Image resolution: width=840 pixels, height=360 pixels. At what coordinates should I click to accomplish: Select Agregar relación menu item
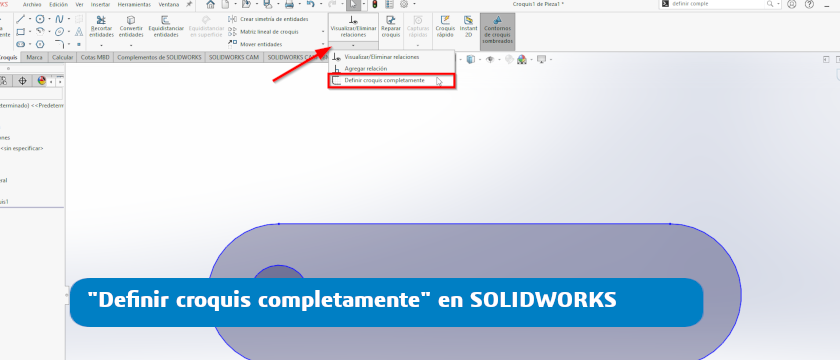(392, 69)
